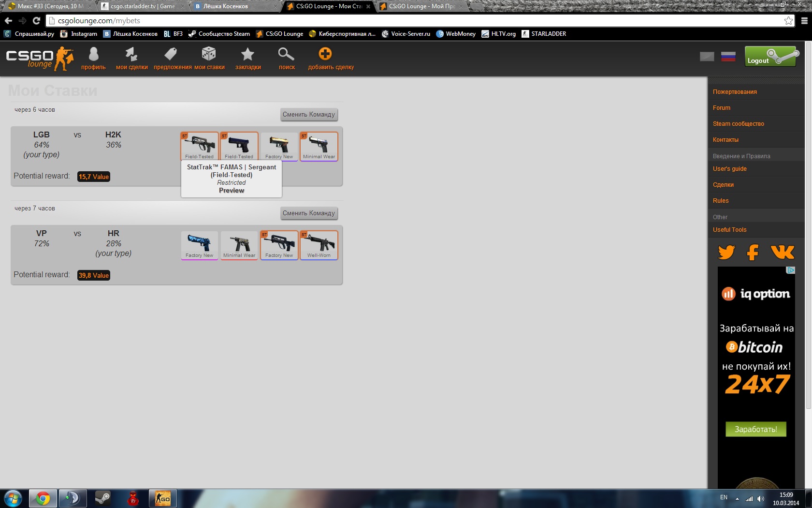Image resolution: width=812 pixels, height=508 pixels.
Task: Open the STARLADDER bookmark
Action: coord(544,34)
